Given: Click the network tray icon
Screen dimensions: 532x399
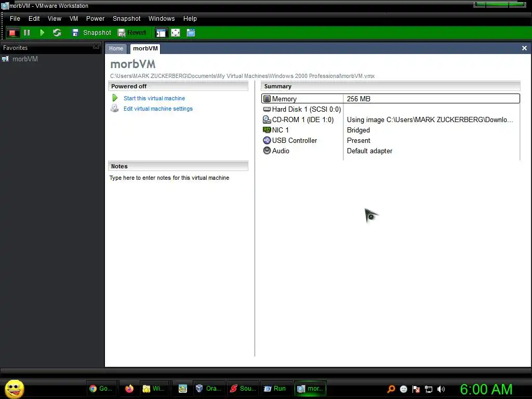Looking at the screenshot, I should pyautogui.click(x=429, y=389).
